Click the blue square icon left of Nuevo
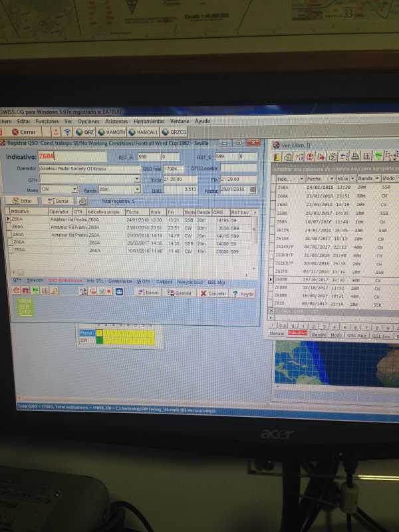399x532 pixels. pyautogui.click(x=119, y=292)
